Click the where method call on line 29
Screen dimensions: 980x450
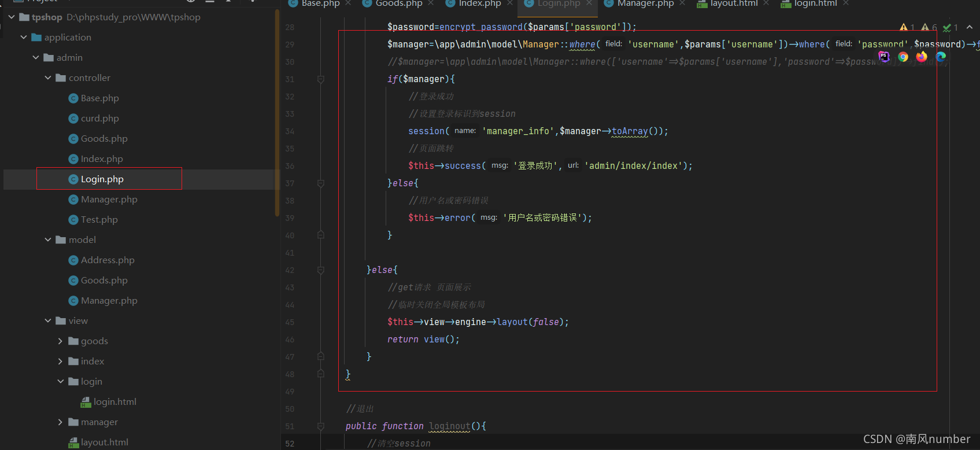point(582,45)
